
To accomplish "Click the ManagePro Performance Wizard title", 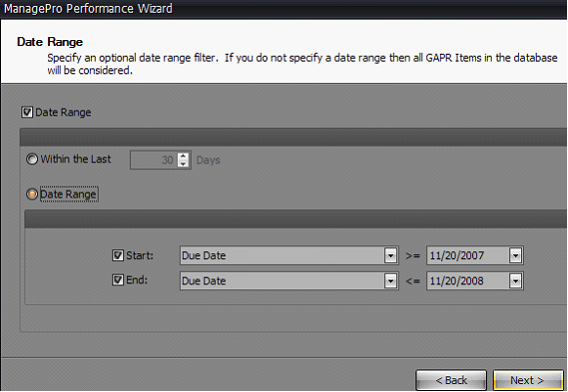I will point(88,9).
